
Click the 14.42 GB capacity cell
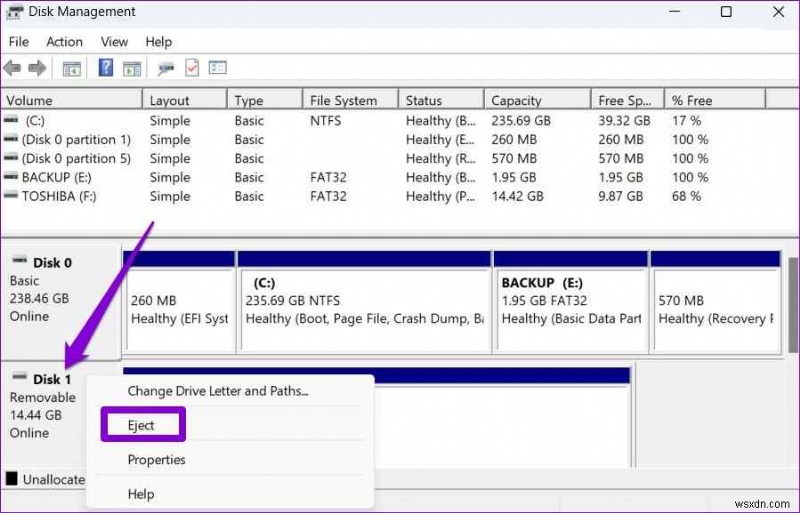[x=517, y=196]
